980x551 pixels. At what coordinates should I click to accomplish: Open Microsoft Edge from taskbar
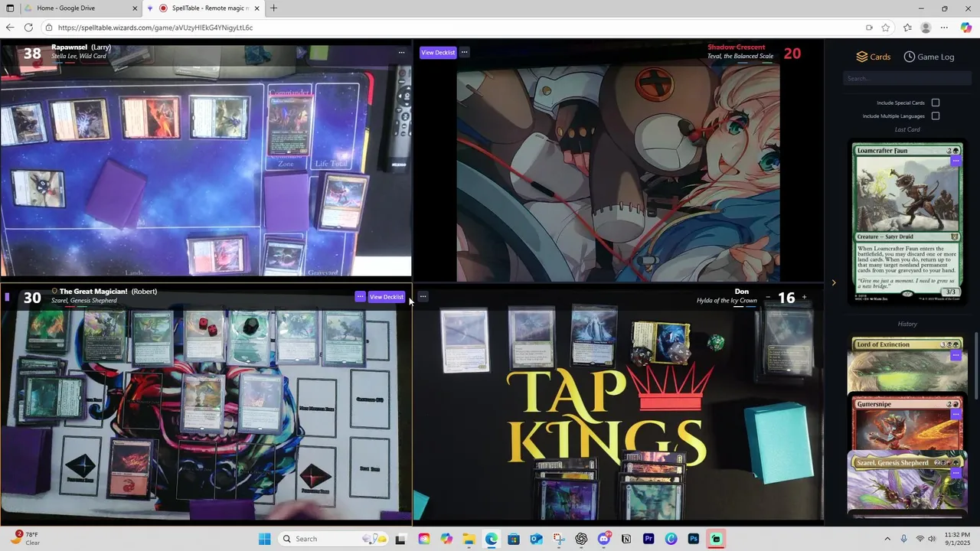492,539
